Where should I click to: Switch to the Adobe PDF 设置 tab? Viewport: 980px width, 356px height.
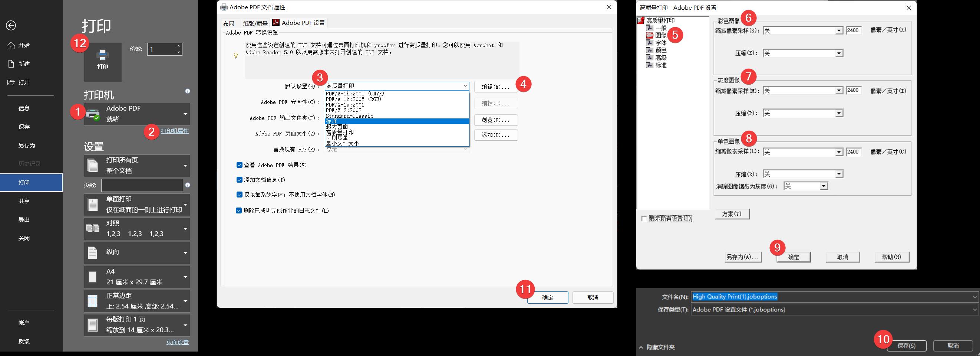tap(299, 23)
